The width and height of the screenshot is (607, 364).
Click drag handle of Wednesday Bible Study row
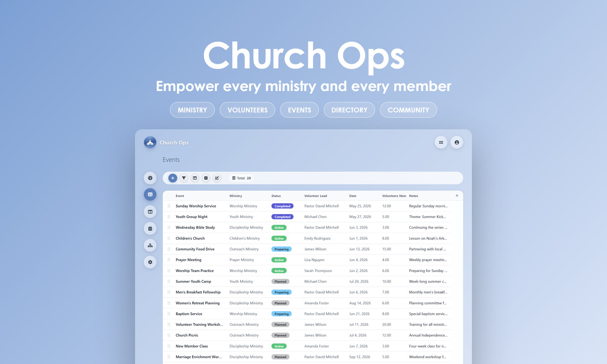[x=169, y=228]
